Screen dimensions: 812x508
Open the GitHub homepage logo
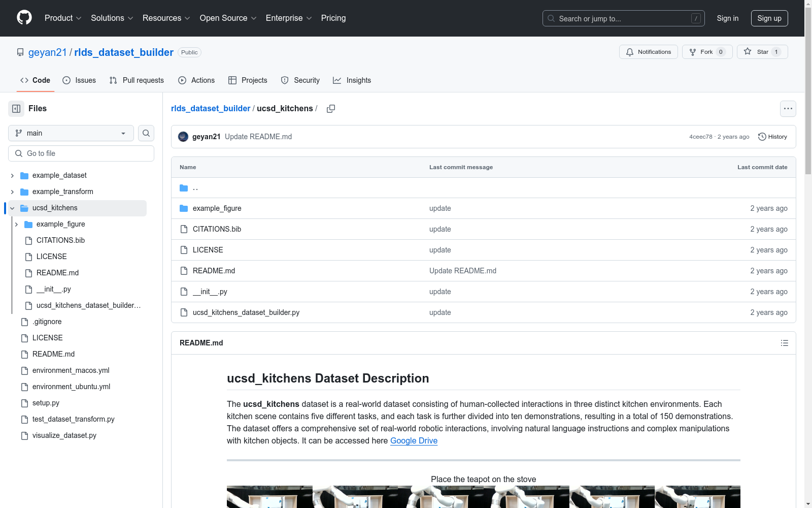[24, 18]
